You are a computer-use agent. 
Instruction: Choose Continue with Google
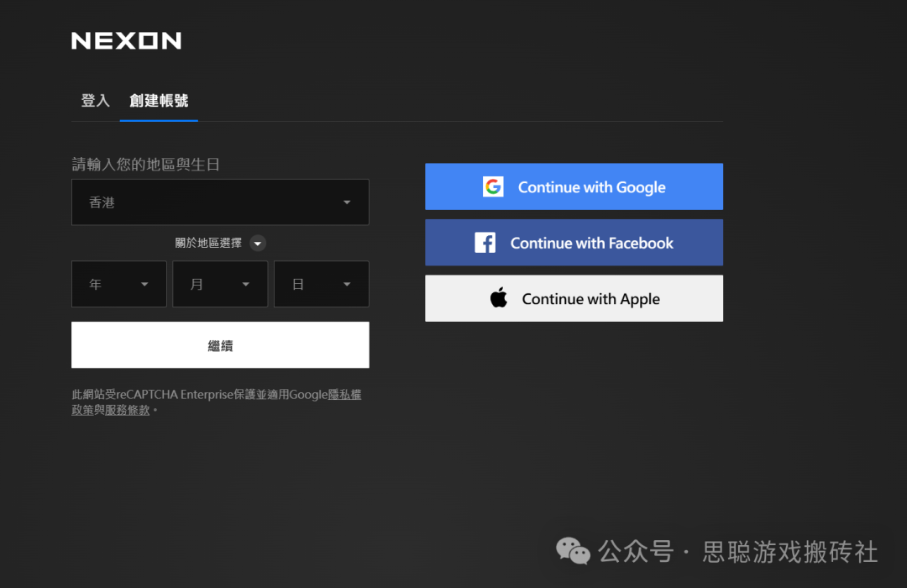click(574, 186)
